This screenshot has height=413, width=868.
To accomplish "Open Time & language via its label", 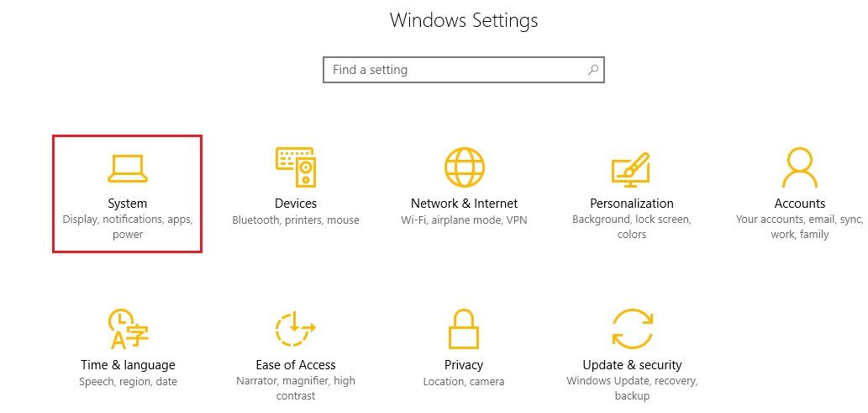I will point(128,365).
